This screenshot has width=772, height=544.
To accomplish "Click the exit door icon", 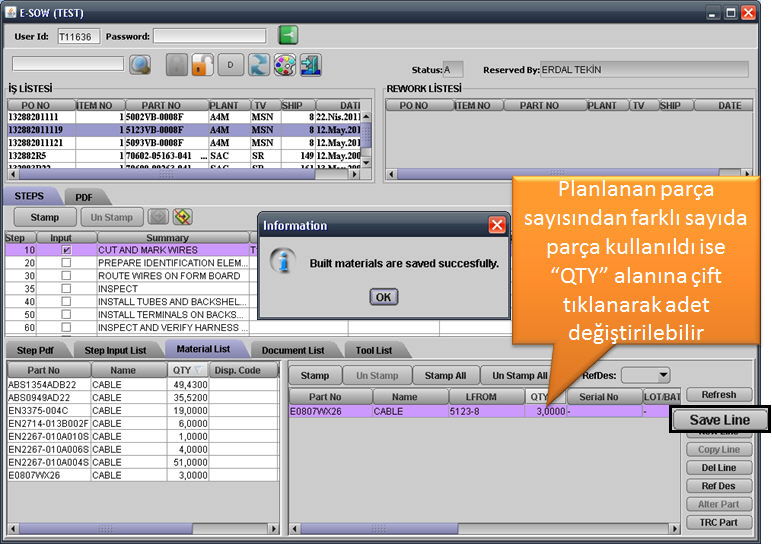I will [311, 64].
